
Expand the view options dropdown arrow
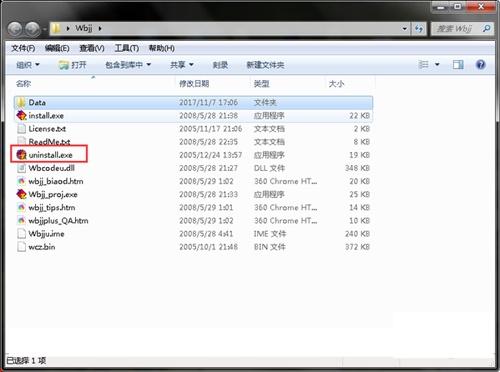(437, 64)
